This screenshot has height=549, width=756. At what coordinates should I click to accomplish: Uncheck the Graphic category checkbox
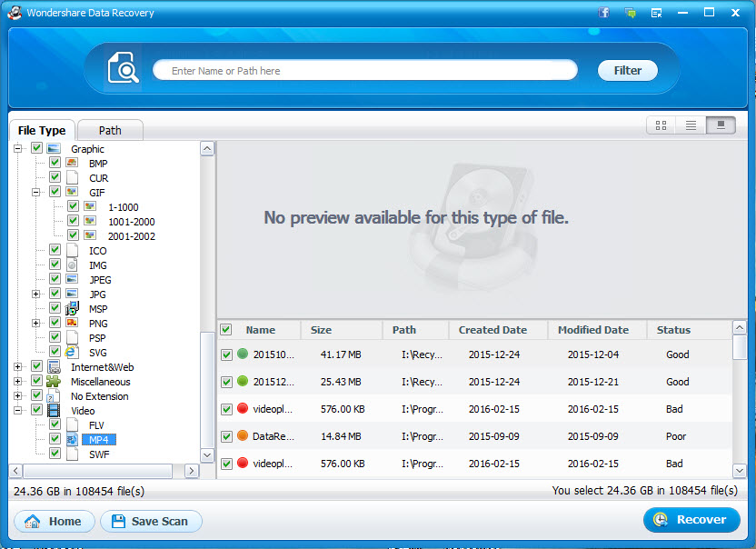(36, 147)
